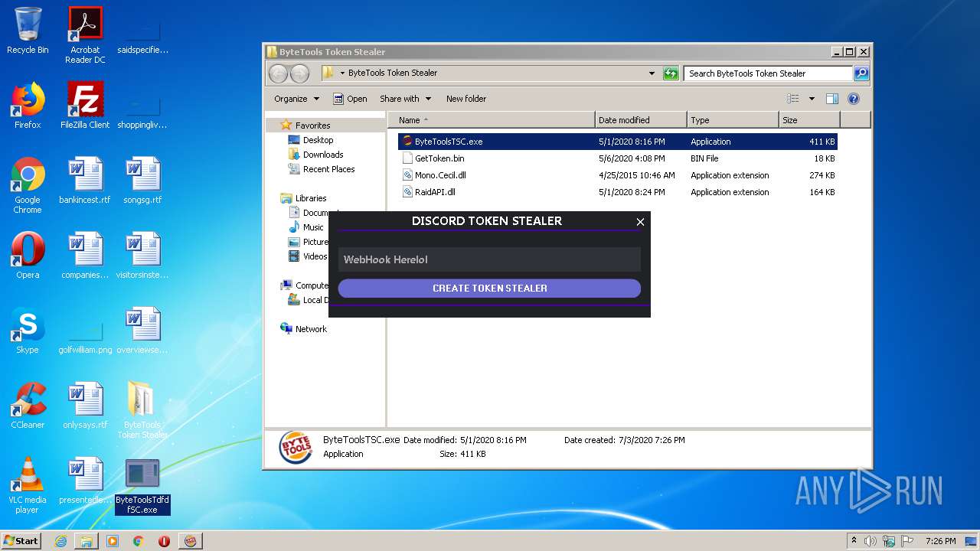Screen dimensions: 980x551
Task: Click Search ByteTools Token Stealer box
Action: [x=768, y=73]
